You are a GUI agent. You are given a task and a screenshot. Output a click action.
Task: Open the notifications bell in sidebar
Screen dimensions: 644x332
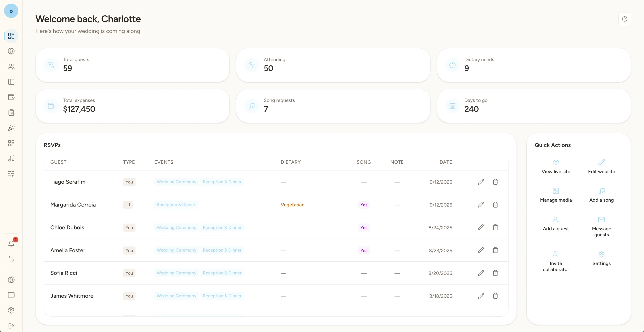11,243
